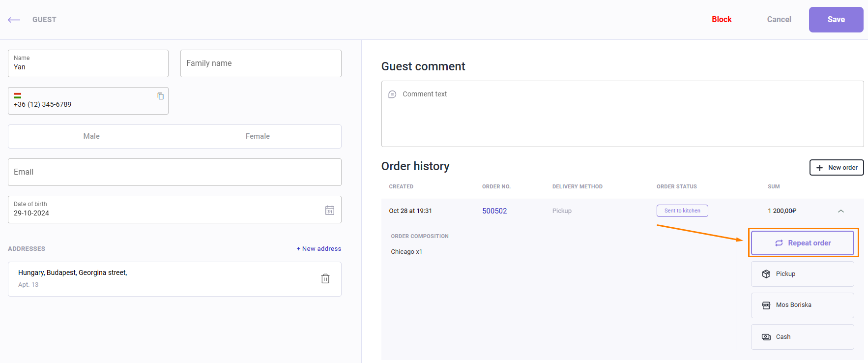Screen dimensions: 868x363
Task: Click the ADDRESSES section label
Action: coord(27,249)
